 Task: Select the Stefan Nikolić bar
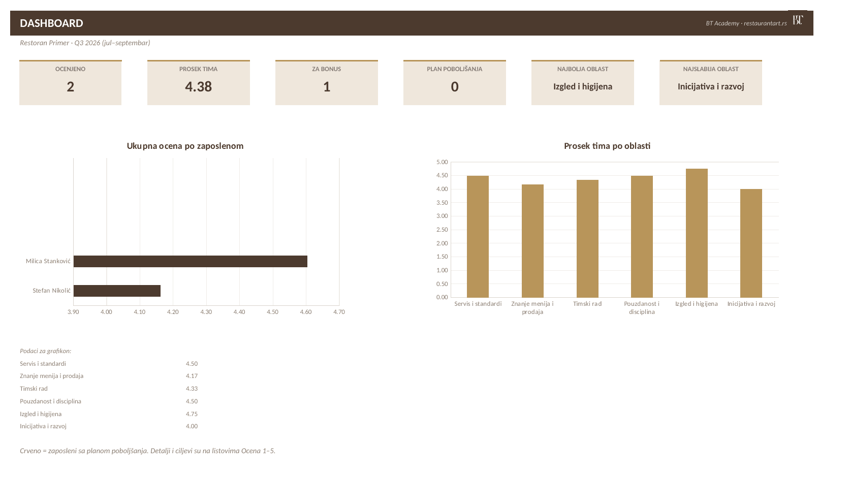(117, 291)
